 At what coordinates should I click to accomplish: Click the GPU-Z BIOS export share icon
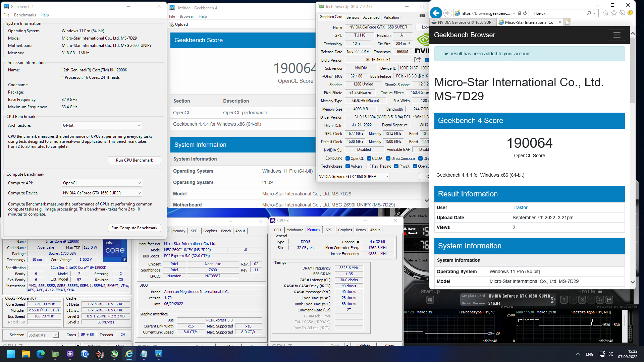(x=417, y=60)
